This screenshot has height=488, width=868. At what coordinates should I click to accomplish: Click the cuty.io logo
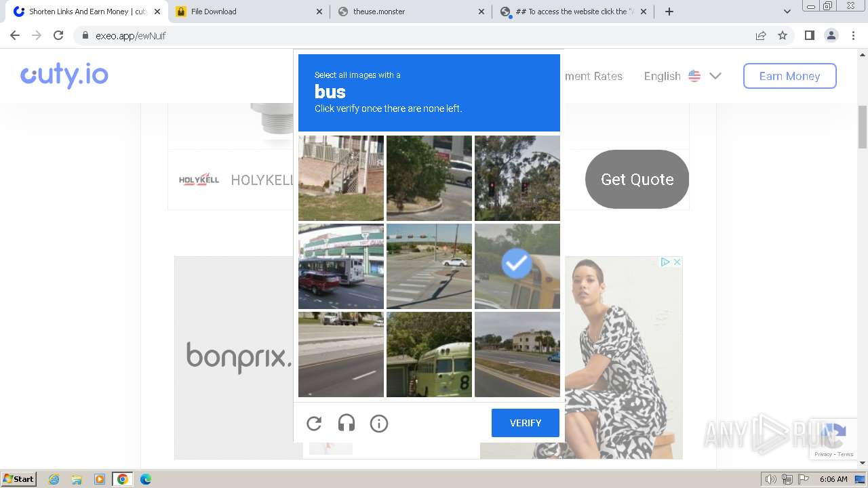64,75
